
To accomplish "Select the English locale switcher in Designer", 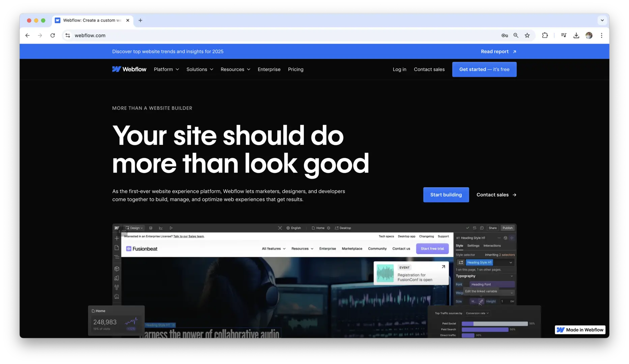I will 294,228.
